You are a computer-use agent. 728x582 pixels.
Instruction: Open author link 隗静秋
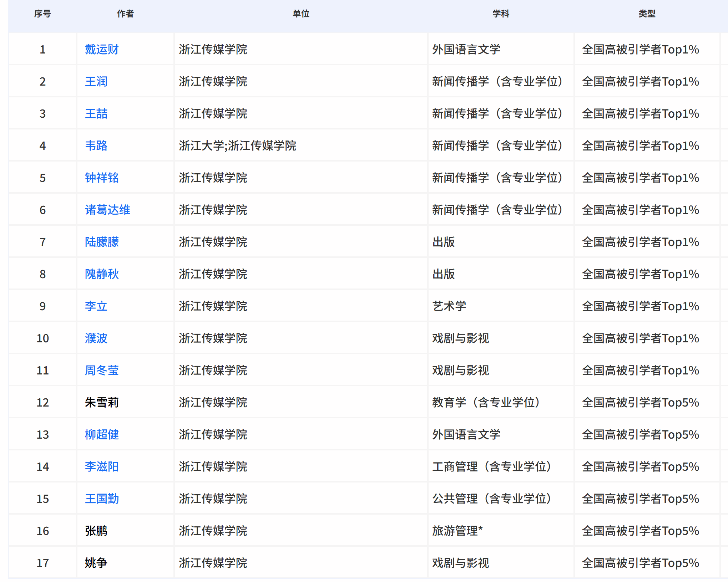click(x=102, y=274)
